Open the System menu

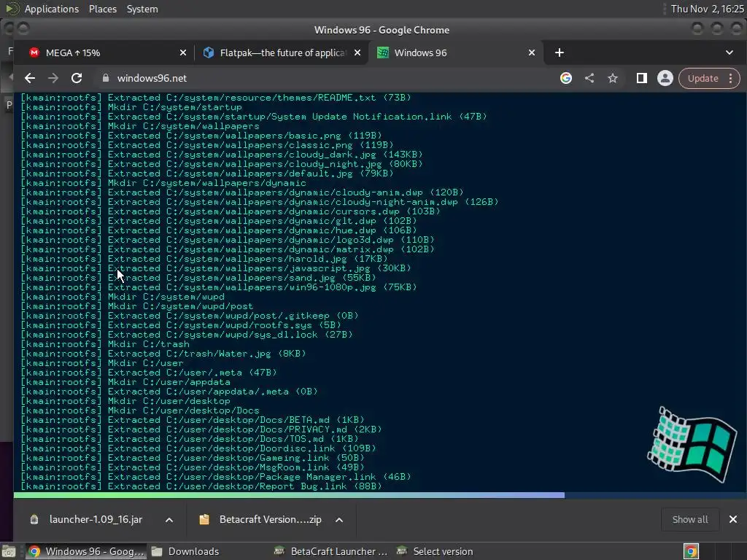click(142, 9)
